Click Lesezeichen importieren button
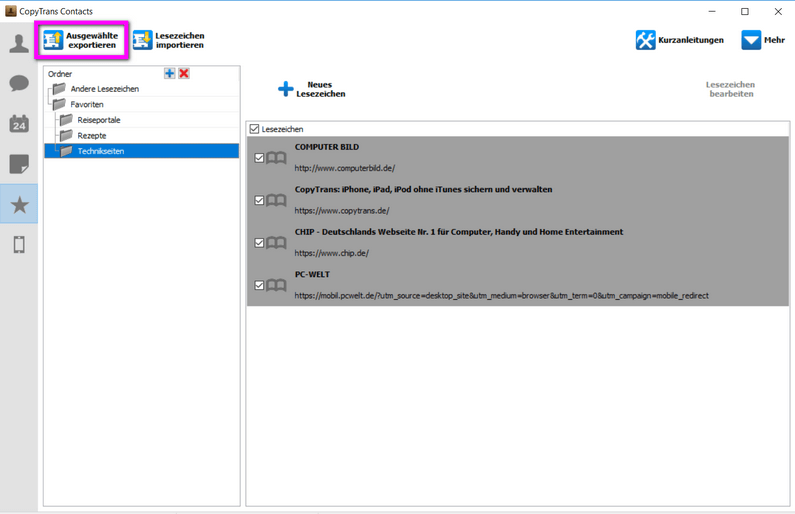This screenshot has height=514, width=795. 169,40
